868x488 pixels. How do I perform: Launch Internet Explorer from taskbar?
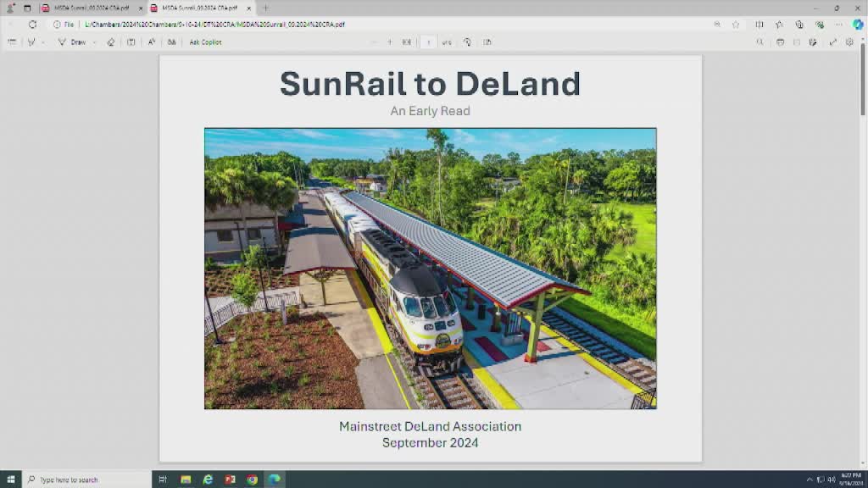click(x=208, y=480)
